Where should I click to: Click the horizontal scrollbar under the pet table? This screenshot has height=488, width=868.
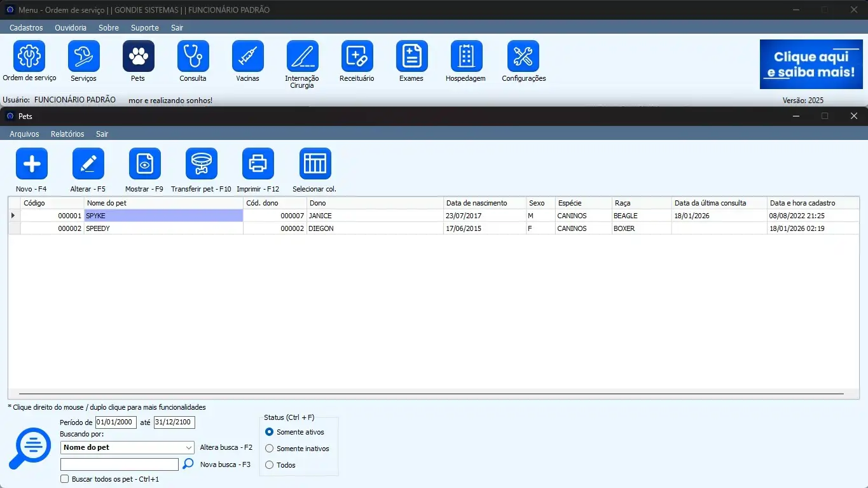click(x=431, y=394)
